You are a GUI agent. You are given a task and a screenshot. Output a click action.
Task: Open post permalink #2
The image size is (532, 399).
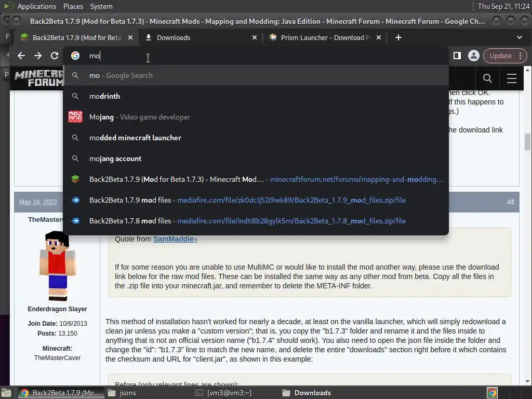coord(511,202)
